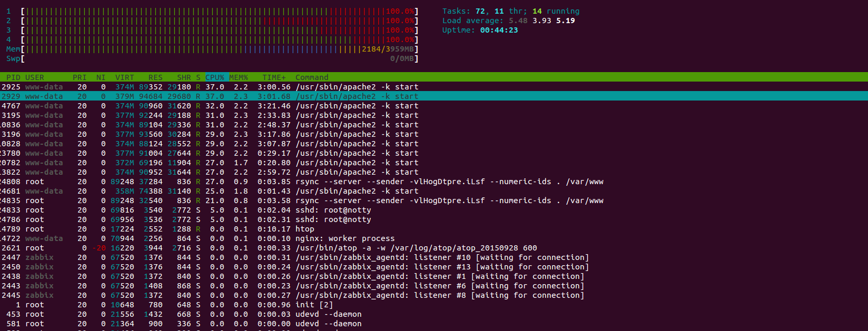The image size is (868, 331).
Task: Sort by the Command column header
Action: point(312,77)
